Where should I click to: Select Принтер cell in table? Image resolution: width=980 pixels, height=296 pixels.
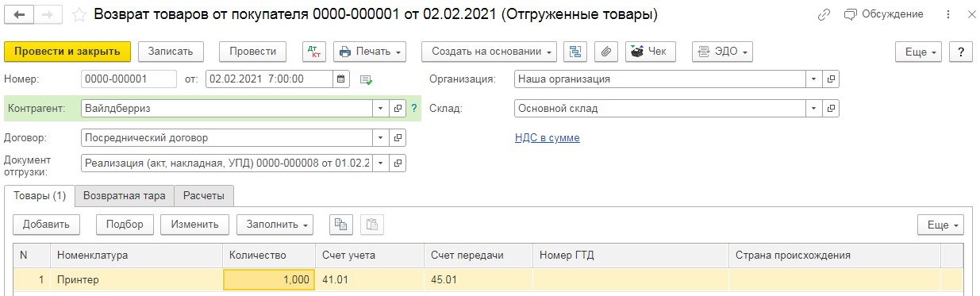pyautogui.click(x=136, y=280)
